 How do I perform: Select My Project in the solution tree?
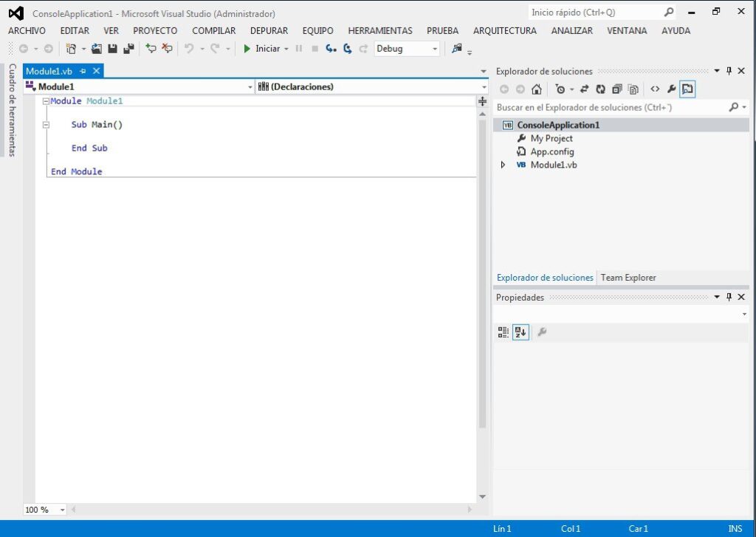point(551,138)
